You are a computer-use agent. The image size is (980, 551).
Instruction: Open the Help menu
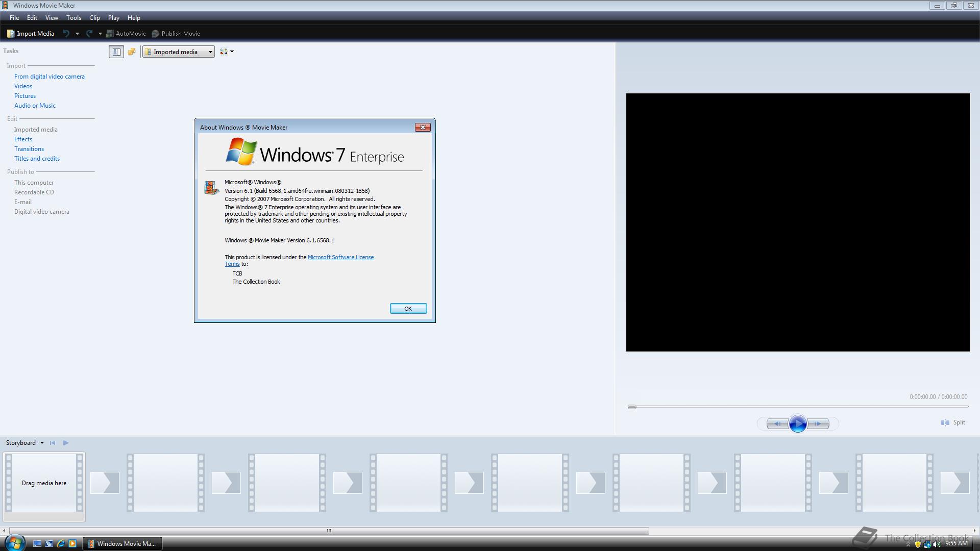pyautogui.click(x=134, y=18)
